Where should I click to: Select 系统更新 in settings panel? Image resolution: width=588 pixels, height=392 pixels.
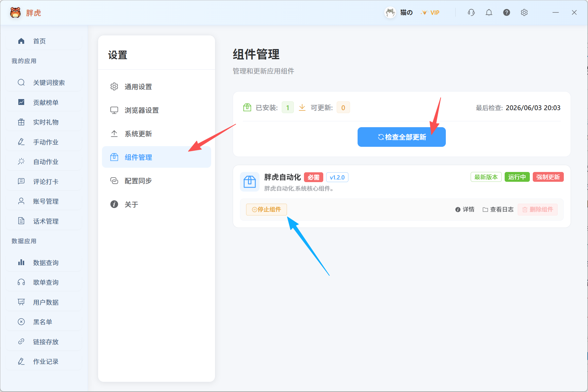click(157, 134)
